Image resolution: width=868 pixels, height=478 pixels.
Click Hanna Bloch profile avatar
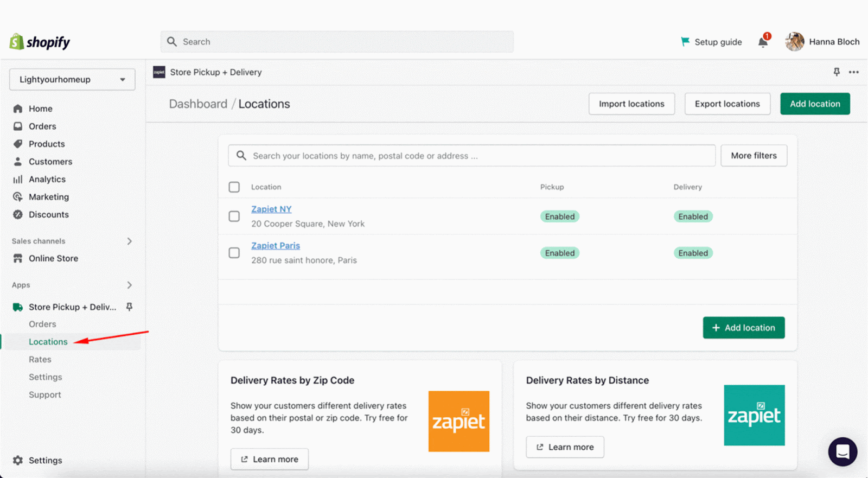[x=795, y=42]
